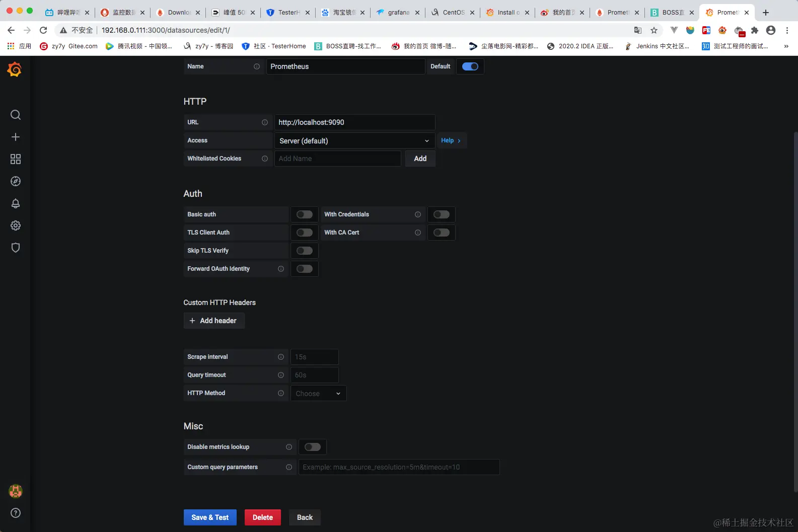Open the Chrome three-dot menu
Viewport: 798px width, 532px height.
click(787, 30)
